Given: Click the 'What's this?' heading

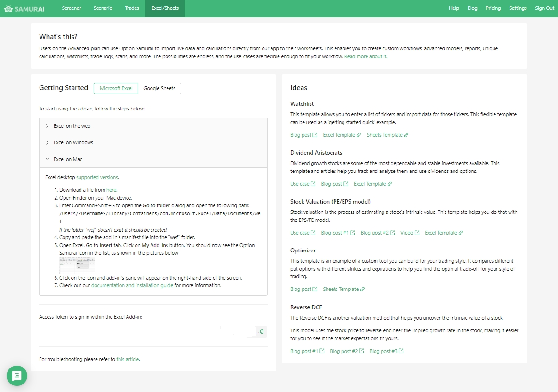Looking at the screenshot, I should [x=58, y=37].
